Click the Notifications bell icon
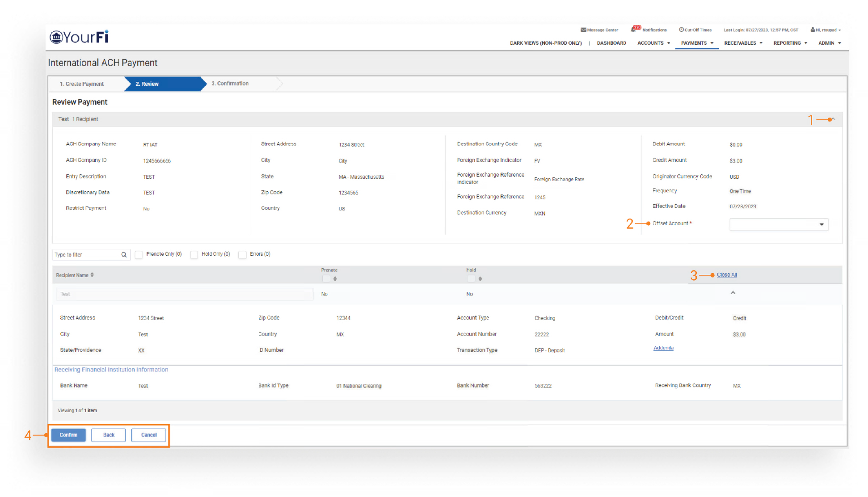Screen dimensions: 868x497 (x=634, y=29)
